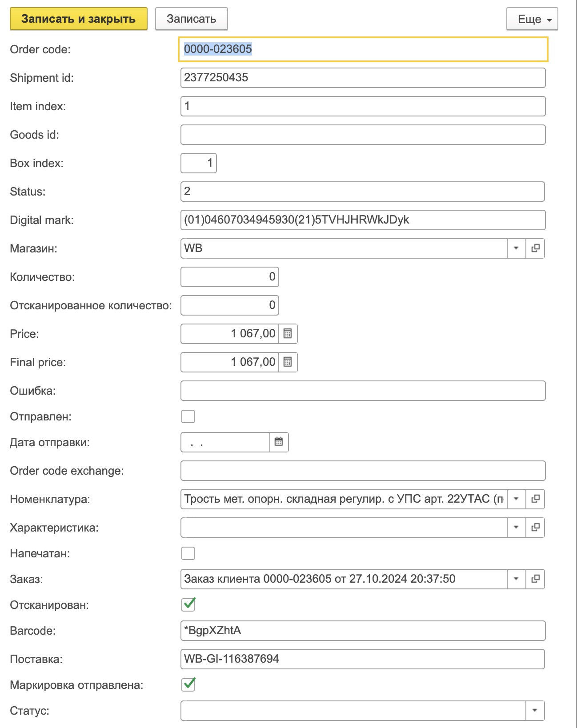Click the empty Статус field
577x728 pixels.
pos(353,711)
